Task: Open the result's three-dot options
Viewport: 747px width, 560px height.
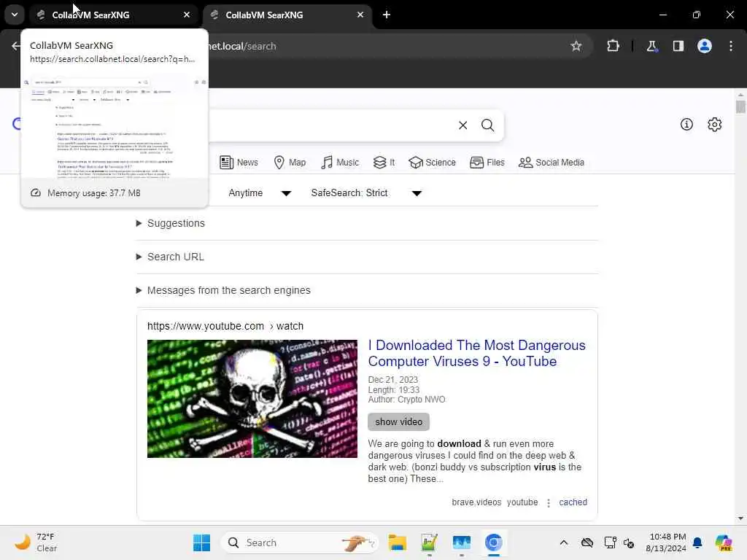Action: tap(549, 503)
